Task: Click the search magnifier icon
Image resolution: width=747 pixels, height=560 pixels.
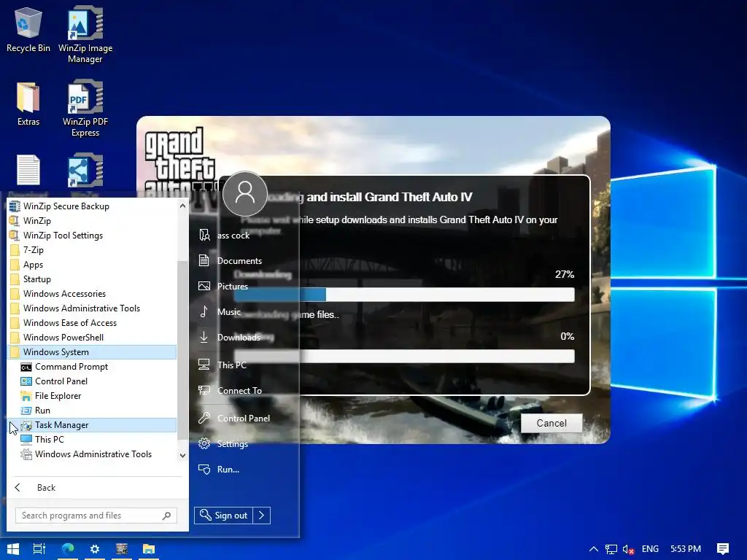Action: point(167,516)
